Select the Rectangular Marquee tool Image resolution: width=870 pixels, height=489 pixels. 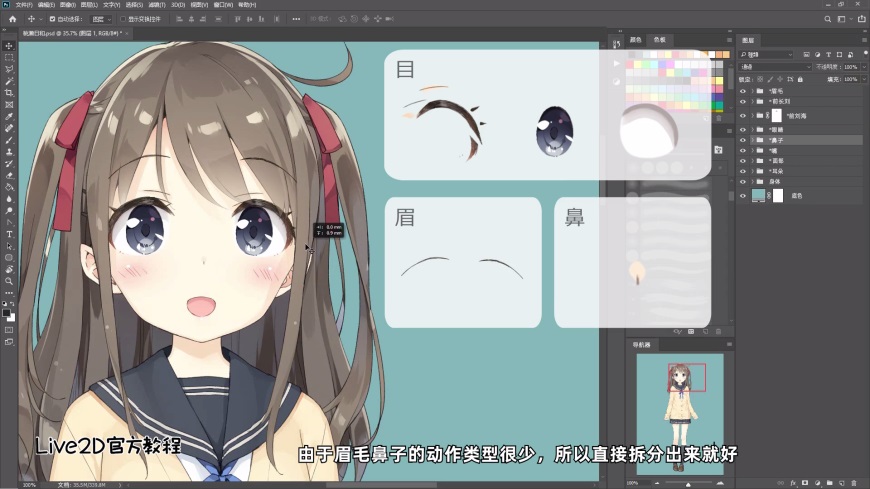(9, 58)
